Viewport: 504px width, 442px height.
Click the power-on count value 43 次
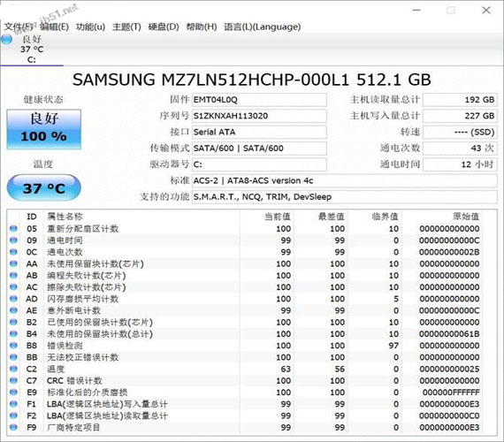(460, 148)
